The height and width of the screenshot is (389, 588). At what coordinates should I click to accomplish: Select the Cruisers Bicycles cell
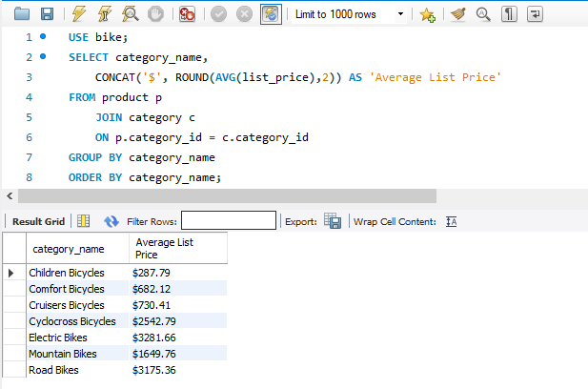pos(77,305)
